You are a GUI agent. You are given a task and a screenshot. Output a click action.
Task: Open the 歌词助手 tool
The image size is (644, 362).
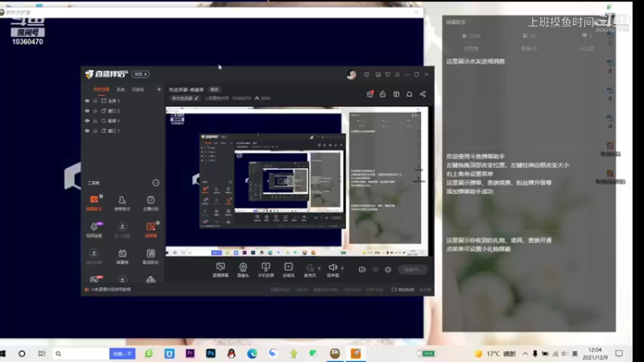151,257
